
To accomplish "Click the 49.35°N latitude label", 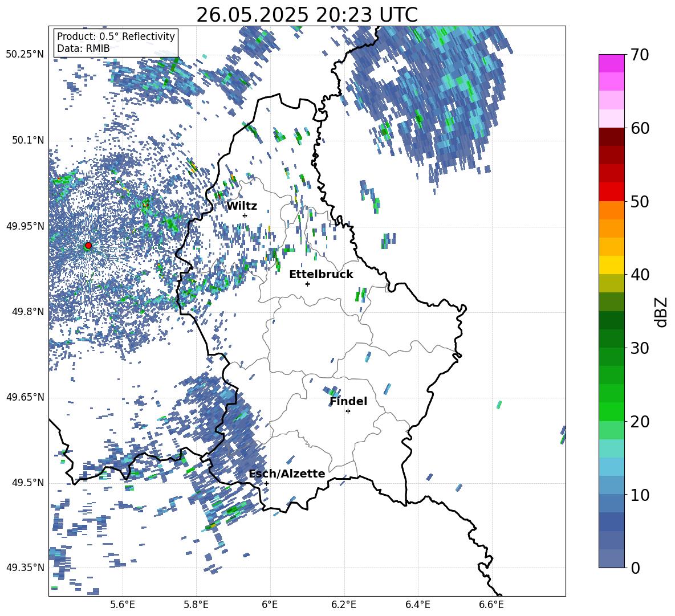I will (x=25, y=568).
